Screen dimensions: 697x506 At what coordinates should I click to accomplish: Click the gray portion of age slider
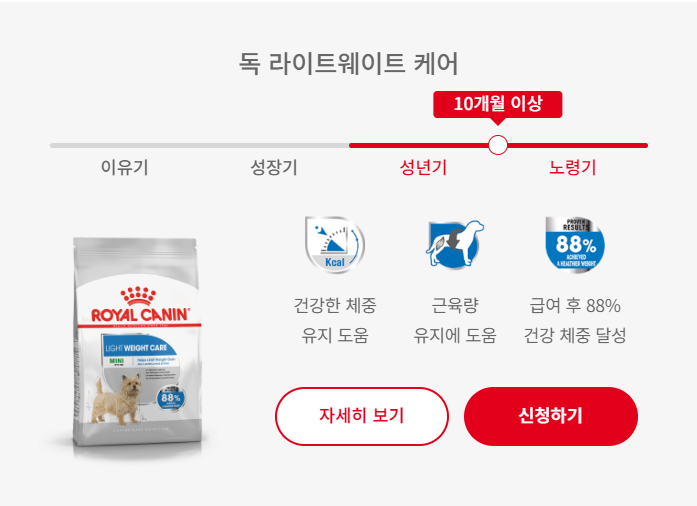pos(200,145)
